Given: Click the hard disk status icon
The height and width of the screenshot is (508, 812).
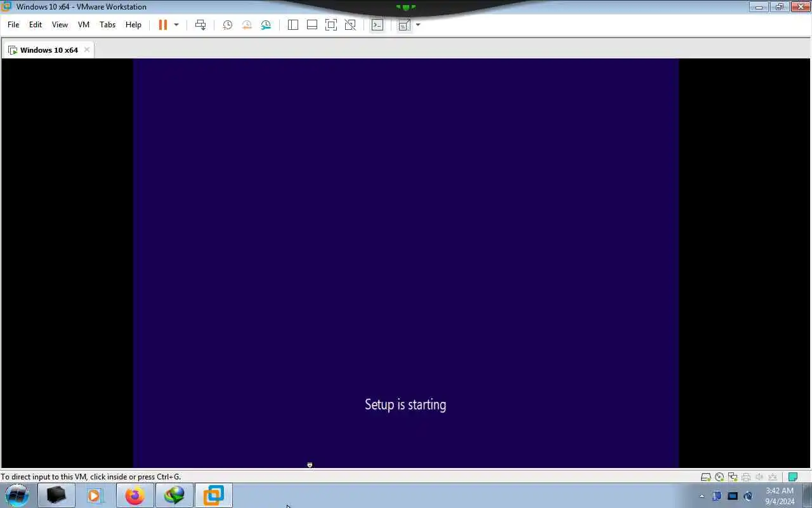Looking at the screenshot, I should coord(705,477).
